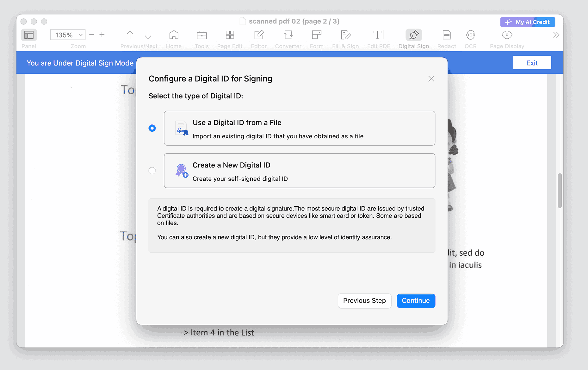This screenshot has height=370, width=588.
Task: Close the Configure Digital ID dialog
Action: (x=431, y=79)
